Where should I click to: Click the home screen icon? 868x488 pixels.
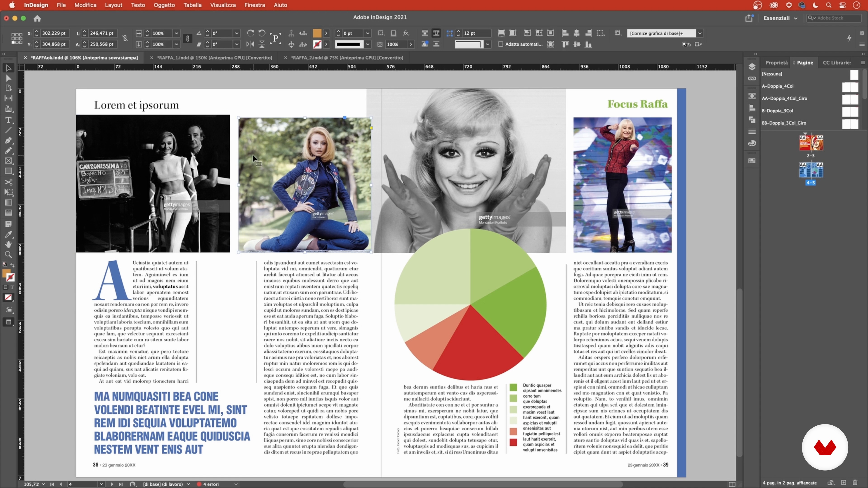click(x=37, y=18)
